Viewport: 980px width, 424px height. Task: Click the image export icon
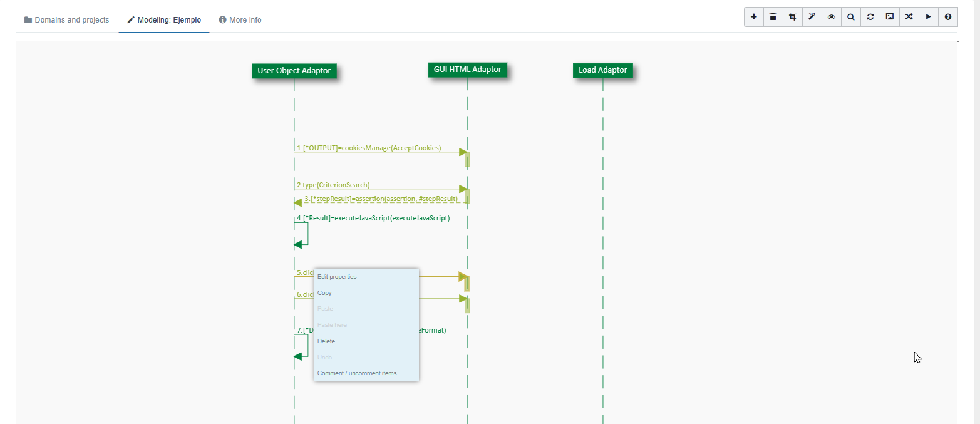pyautogui.click(x=889, y=17)
